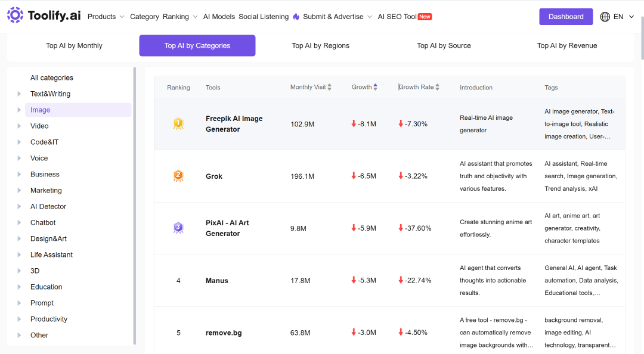This screenshot has height=354, width=644.
Task: Select the Productivity category label
Action: click(49, 319)
